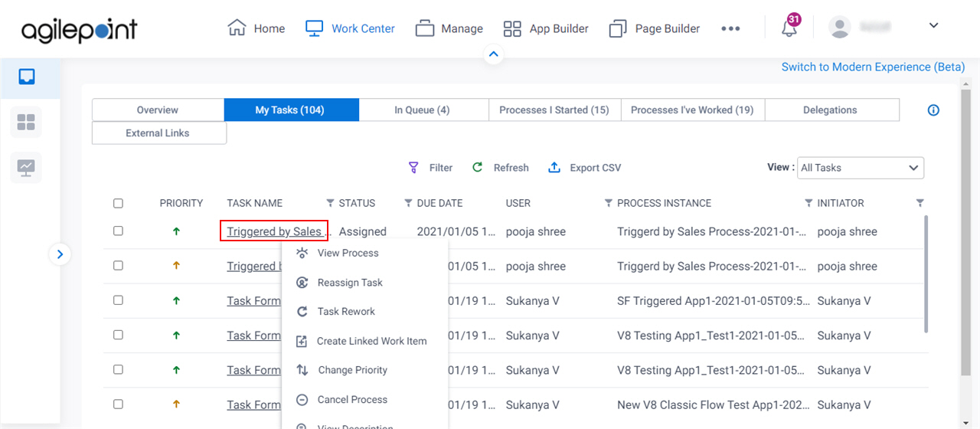
Task: Select the chart monitor icon in sidebar
Action: (26, 167)
